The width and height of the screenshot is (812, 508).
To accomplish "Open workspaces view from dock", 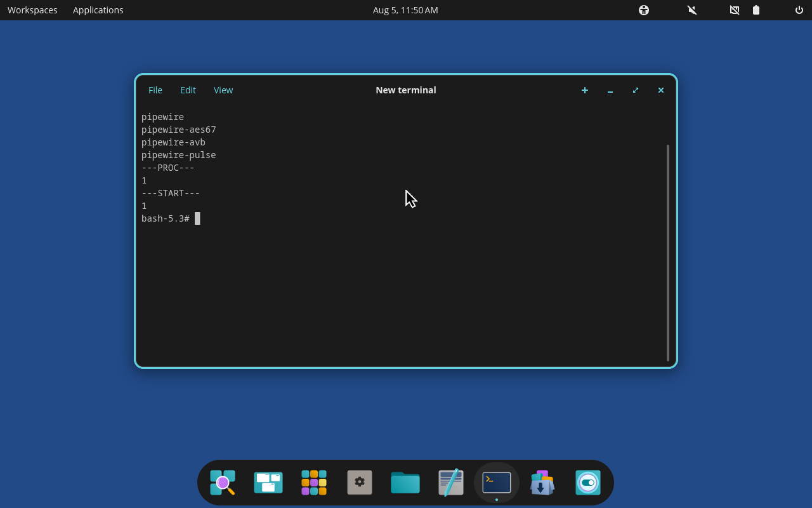I will pos(268,483).
